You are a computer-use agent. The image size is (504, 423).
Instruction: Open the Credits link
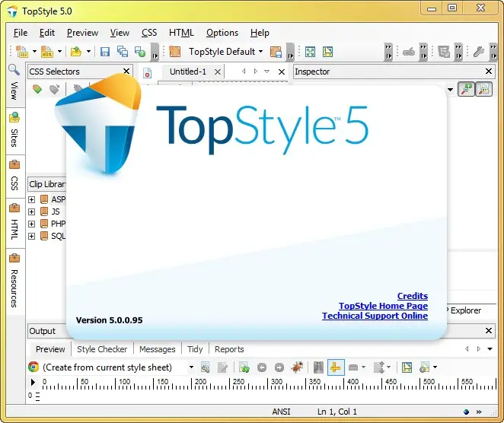pos(413,296)
